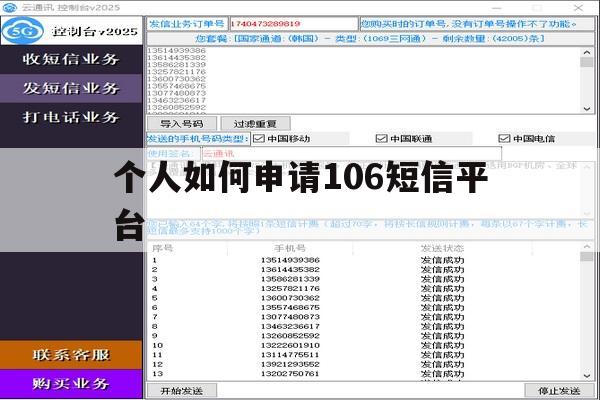600x400 pixels.
Task: Click number list scrollbar up arrow
Action: coord(587,52)
